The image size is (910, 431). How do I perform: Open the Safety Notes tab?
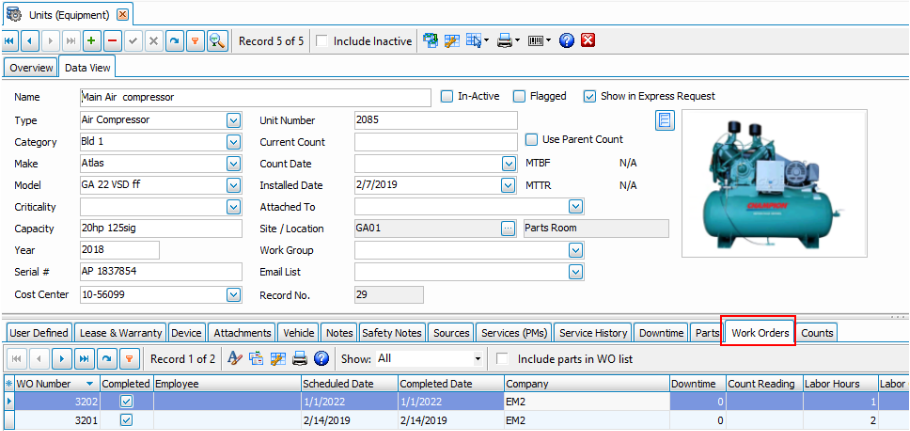point(392,333)
